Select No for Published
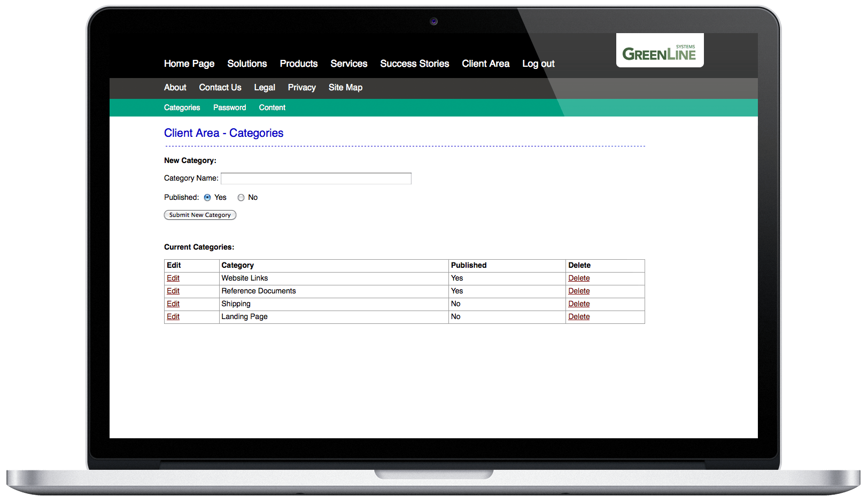This screenshot has width=868, height=504. coord(241,198)
